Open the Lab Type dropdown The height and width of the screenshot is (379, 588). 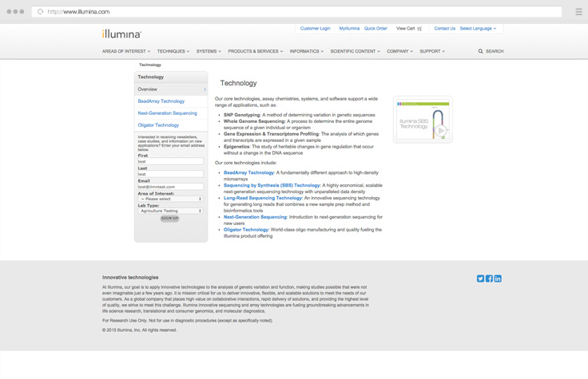click(x=170, y=211)
